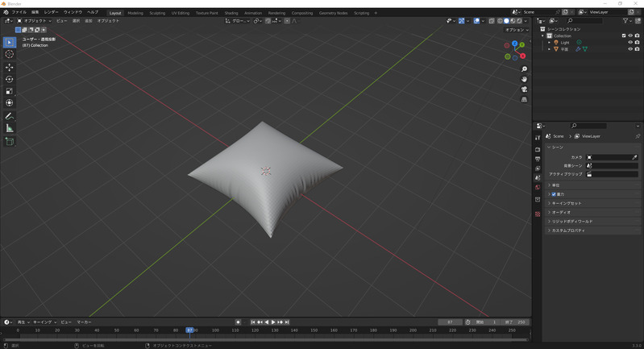Screen dimensions: 644x349
Task: Select the Scale tool
Action: 10,91
